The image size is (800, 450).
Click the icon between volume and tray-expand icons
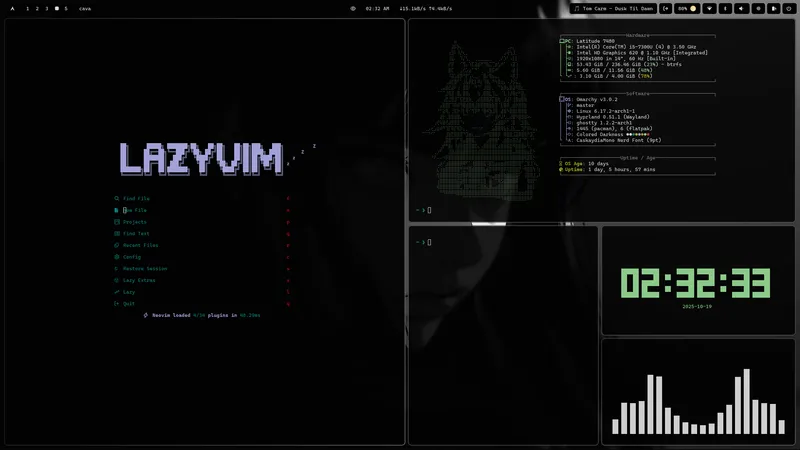point(758,9)
